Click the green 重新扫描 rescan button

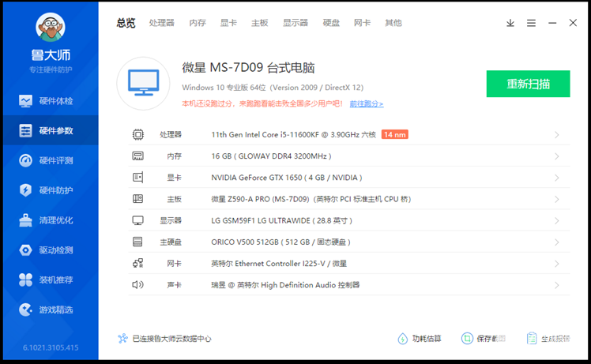[x=528, y=84]
